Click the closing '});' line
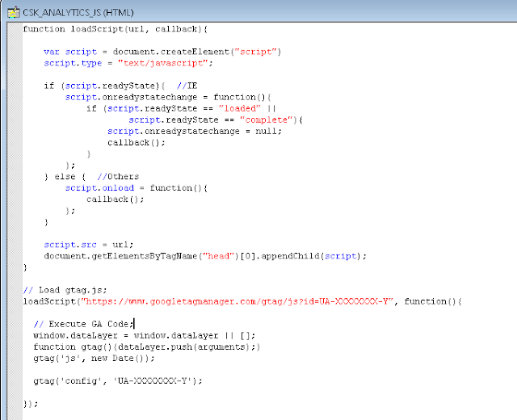517x420 pixels. click(x=31, y=404)
